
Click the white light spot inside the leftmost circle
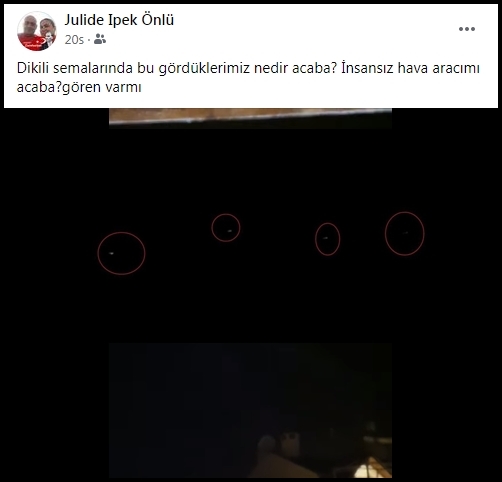[111, 254]
